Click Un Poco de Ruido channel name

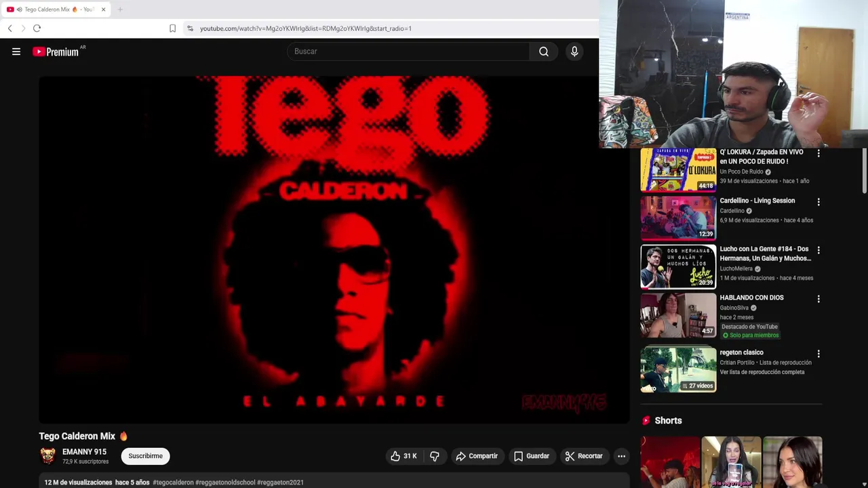pyautogui.click(x=741, y=172)
